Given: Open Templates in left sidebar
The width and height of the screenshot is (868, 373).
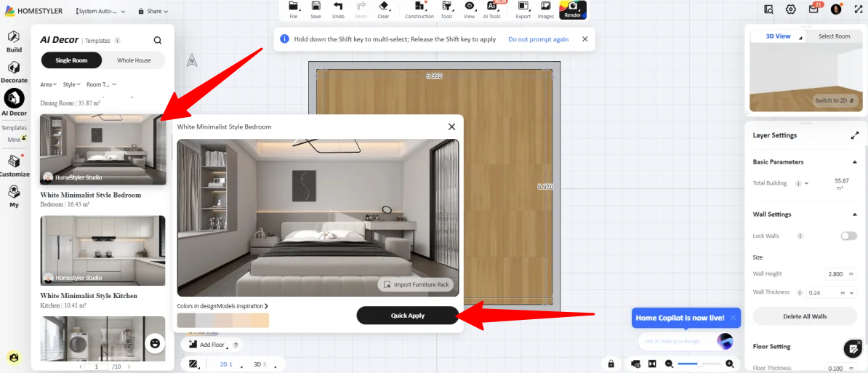Looking at the screenshot, I should click(14, 128).
